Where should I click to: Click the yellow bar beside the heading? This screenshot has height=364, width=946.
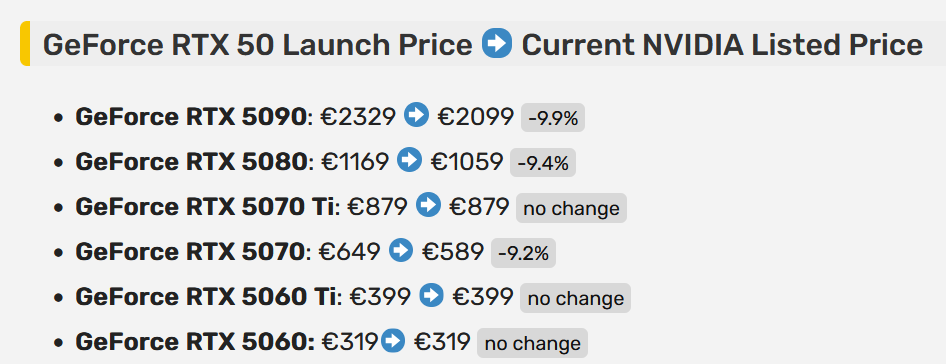pyautogui.click(x=25, y=43)
